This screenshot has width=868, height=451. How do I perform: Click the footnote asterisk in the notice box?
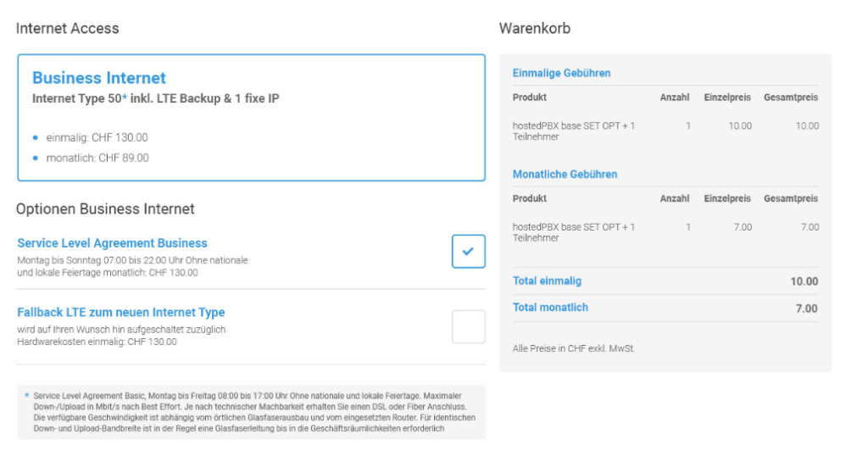[x=26, y=395]
